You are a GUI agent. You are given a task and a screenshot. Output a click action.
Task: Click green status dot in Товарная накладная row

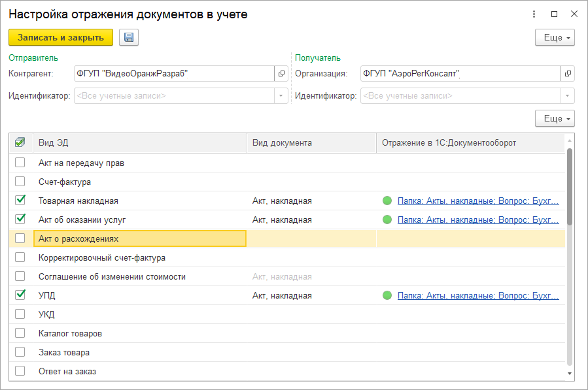[387, 201]
